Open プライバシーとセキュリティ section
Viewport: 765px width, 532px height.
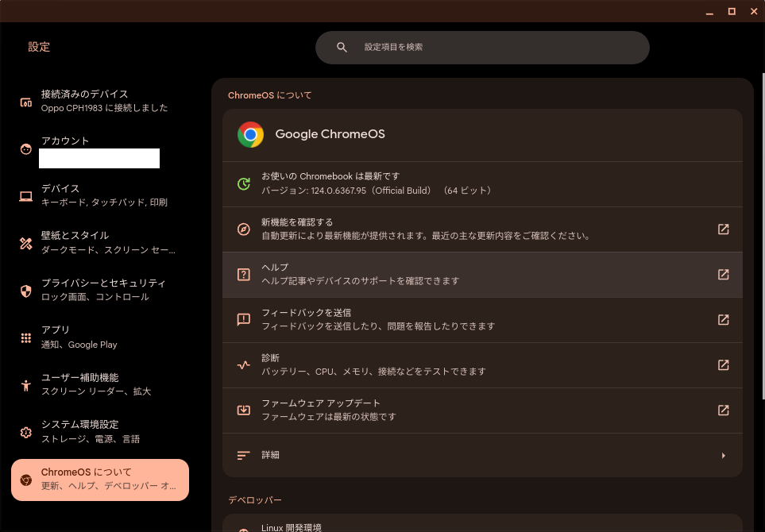click(x=100, y=290)
